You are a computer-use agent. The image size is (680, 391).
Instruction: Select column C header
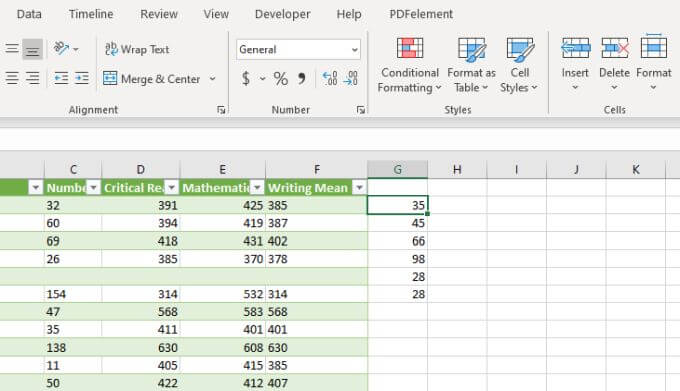point(73,169)
